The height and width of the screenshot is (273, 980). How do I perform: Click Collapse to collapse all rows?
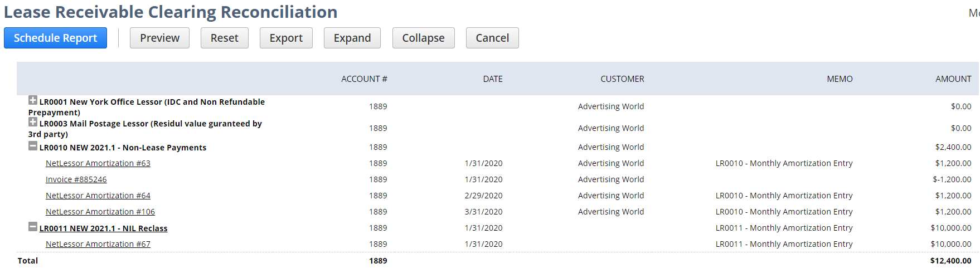pos(423,38)
